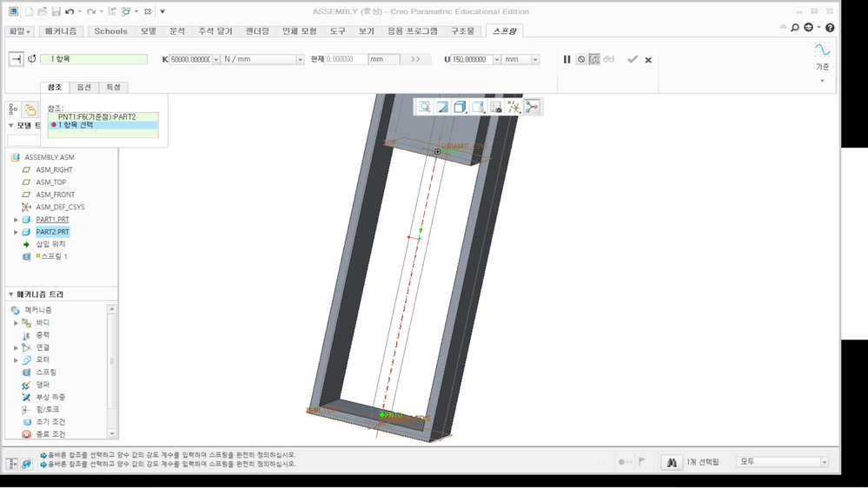
Task: Open the K stiffness value dropdown
Action: (x=216, y=59)
